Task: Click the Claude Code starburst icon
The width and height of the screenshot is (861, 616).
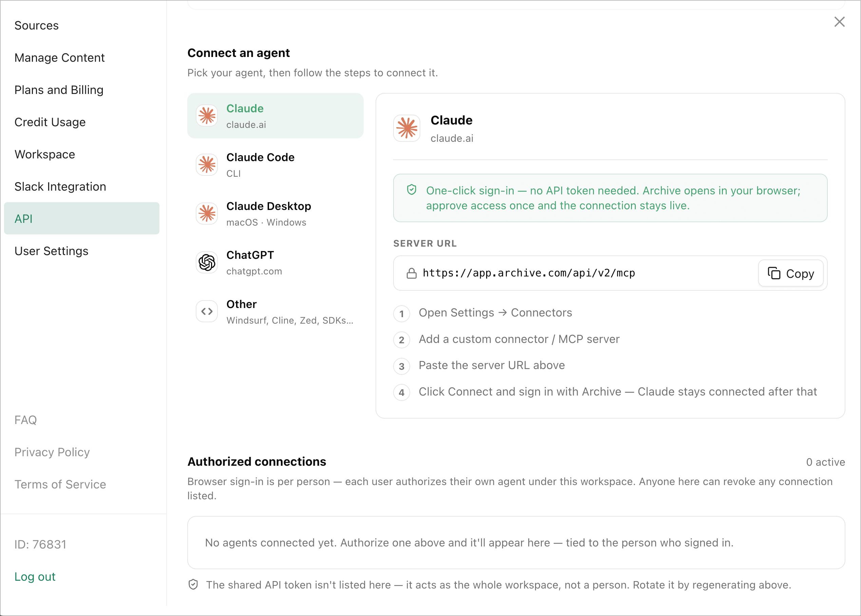Action: click(x=207, y=165)
